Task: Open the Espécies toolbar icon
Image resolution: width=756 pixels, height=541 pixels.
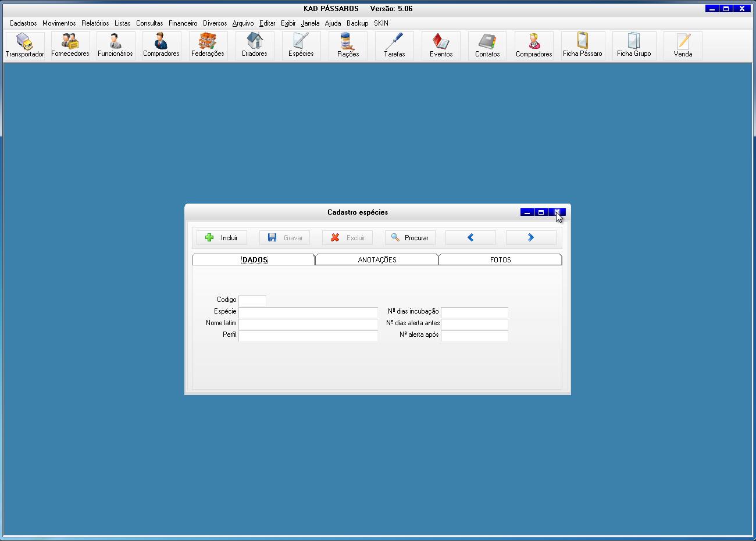Action: point(301,45)
